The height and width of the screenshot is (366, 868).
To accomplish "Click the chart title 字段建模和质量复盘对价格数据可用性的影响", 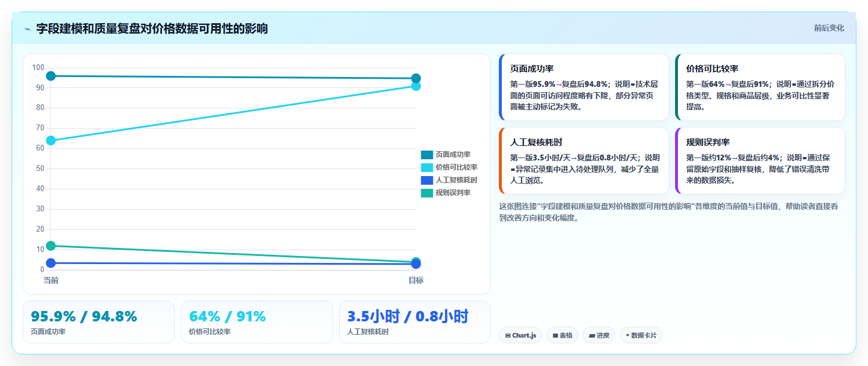I will [x=152, y=28].
